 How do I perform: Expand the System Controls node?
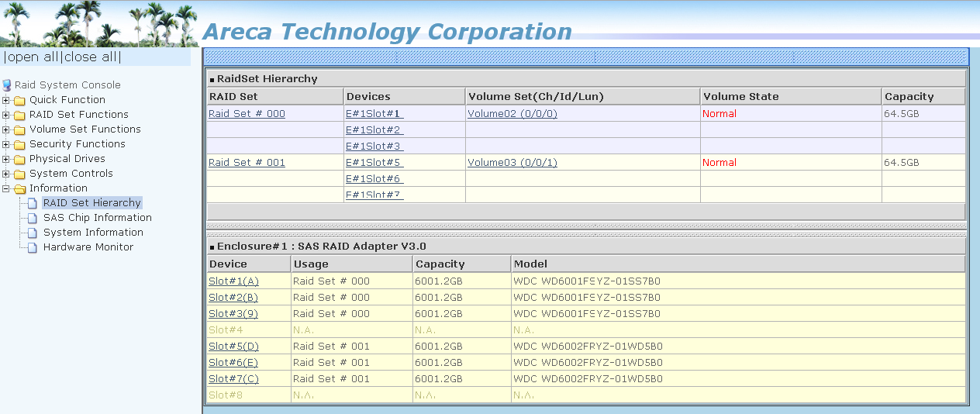point(6,174)
